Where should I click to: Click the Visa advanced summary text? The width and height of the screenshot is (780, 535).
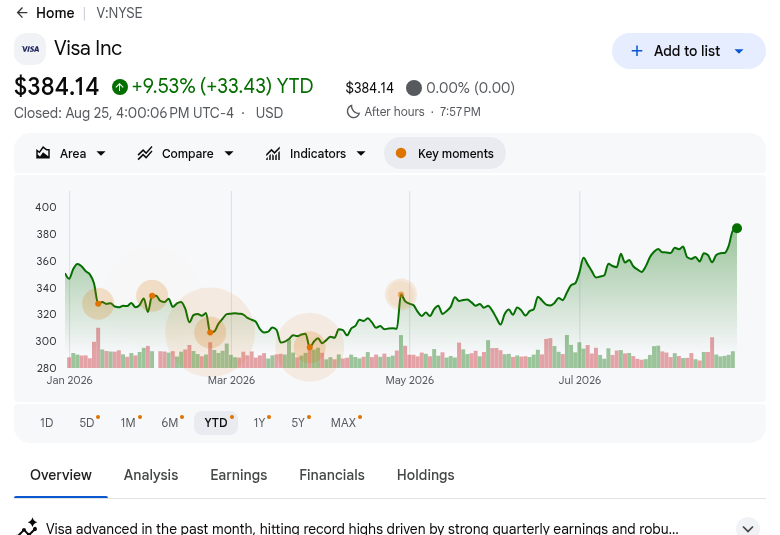[362, 528]
